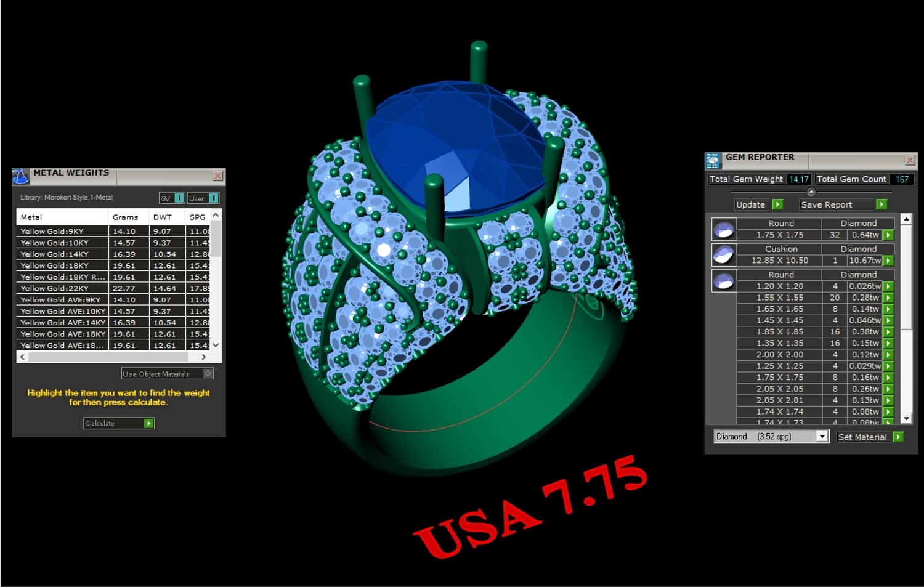Click the green arrow for the 1.85 X 1.85 row
Screen dimensions: 924x587
pyautogui.click(x=888, y=332)
